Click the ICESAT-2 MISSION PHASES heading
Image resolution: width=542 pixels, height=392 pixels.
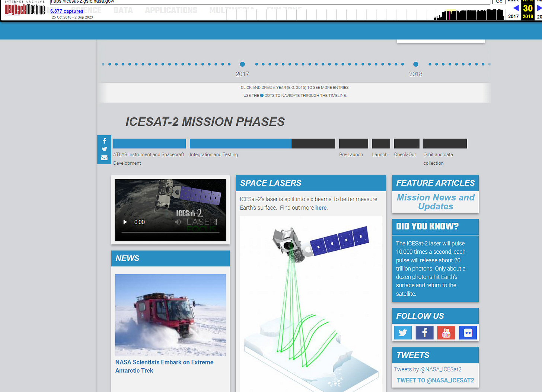pyautogui.click(x=205, y=122)
